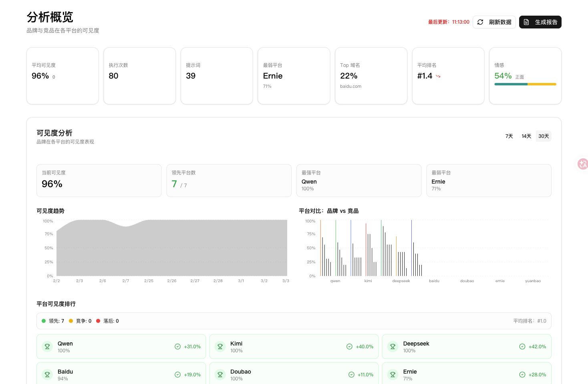Click the check circle icon by +42.0%

[x=522, y=346]
